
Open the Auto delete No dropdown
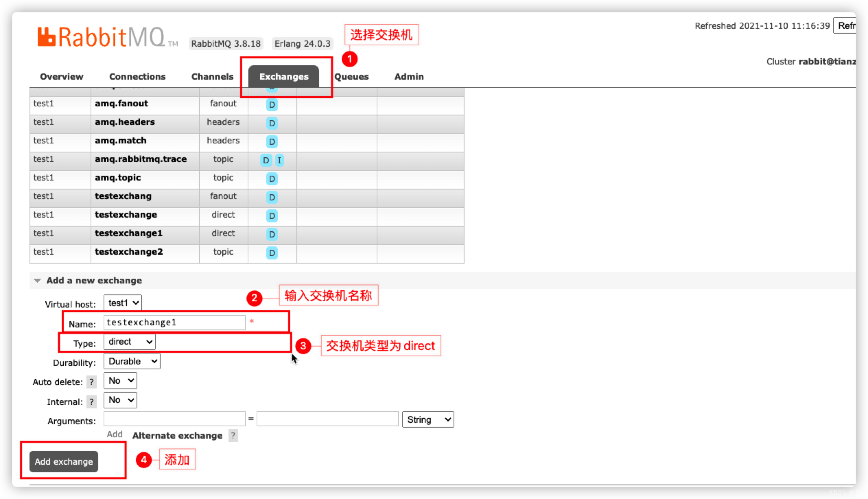(x=120, y=381)
